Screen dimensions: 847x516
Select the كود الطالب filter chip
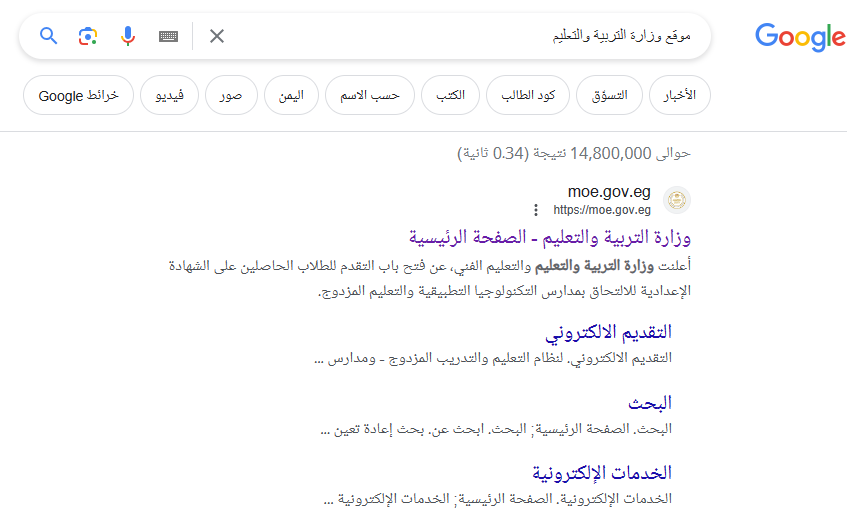528,95
